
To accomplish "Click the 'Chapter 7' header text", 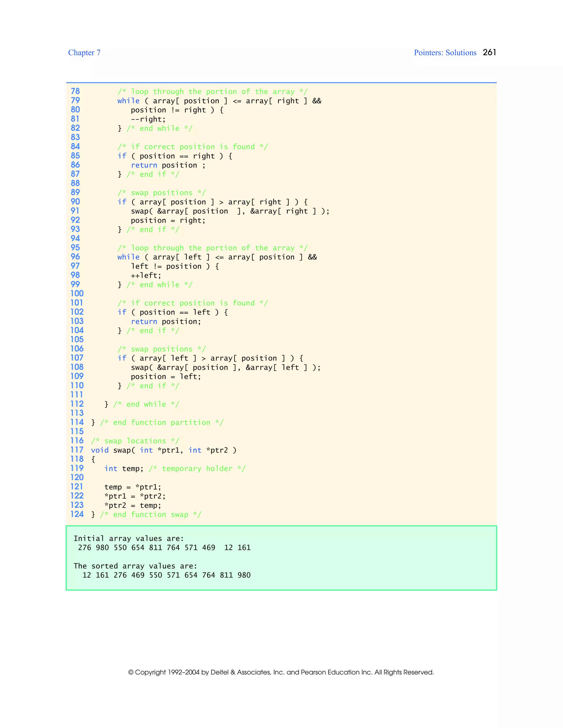I will tap(84, 53).
